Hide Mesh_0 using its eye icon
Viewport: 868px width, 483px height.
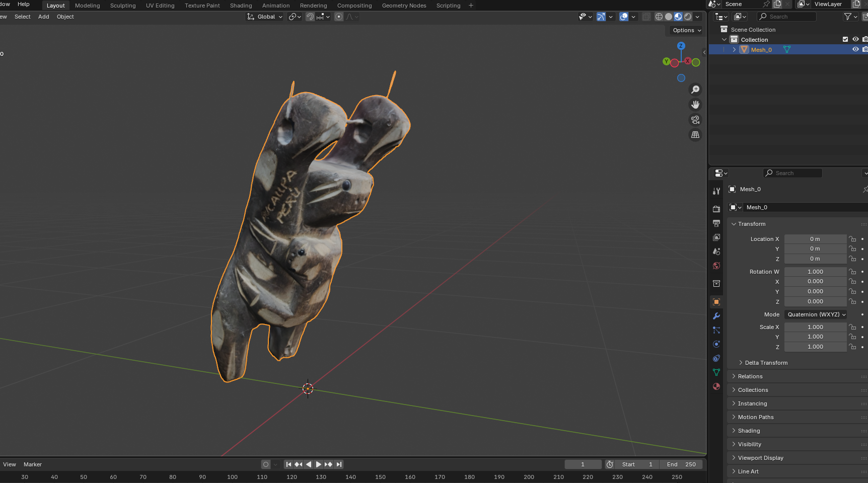pyautogui.click(x=855, y=49)
